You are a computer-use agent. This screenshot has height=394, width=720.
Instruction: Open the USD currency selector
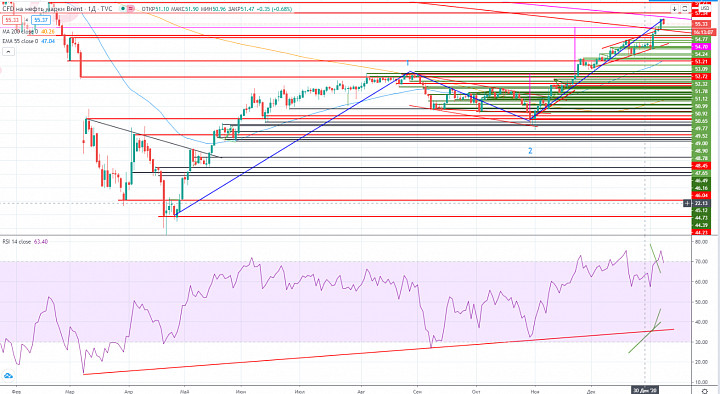click(705, 8)
